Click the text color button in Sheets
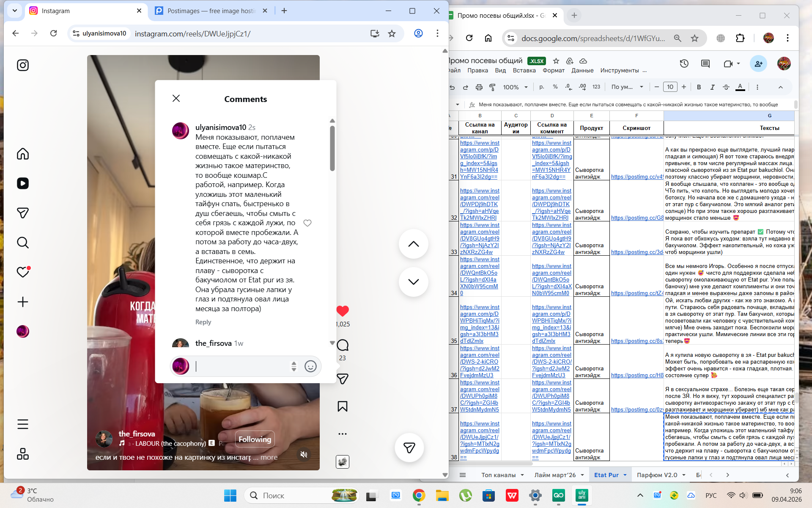This screenshot has height=508, width=812. [740, 87]
